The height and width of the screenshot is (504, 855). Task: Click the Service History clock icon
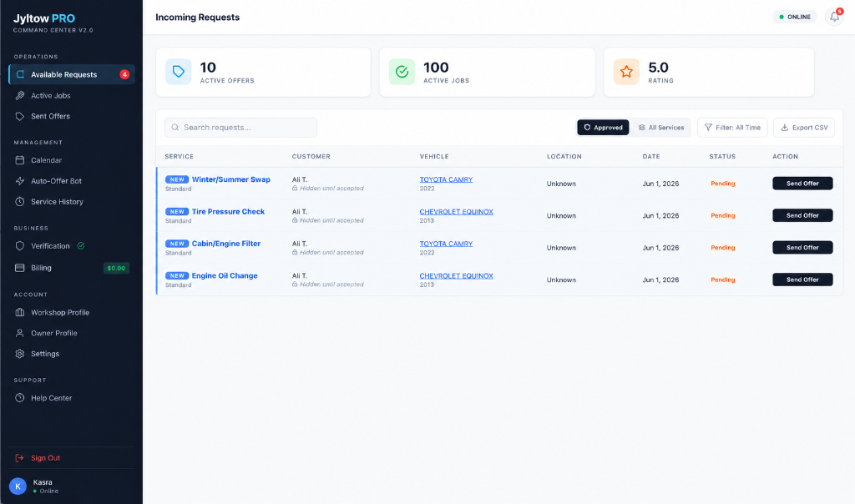(x=20, y=202)
